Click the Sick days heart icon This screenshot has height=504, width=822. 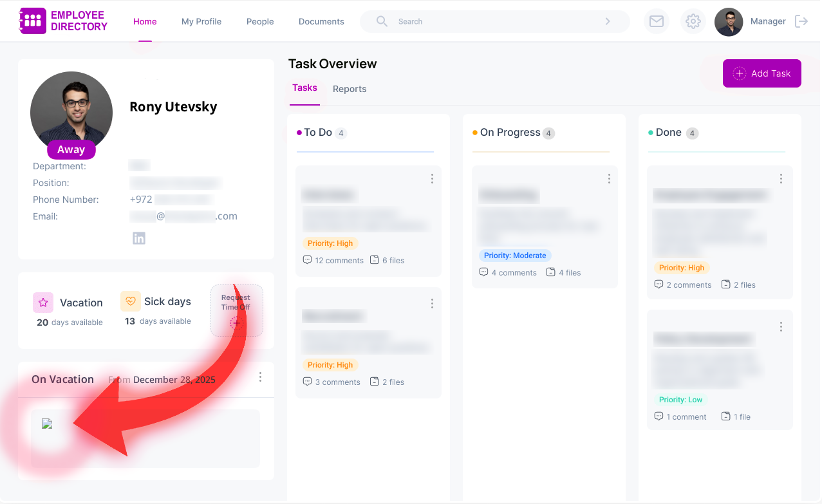[131, 301]
